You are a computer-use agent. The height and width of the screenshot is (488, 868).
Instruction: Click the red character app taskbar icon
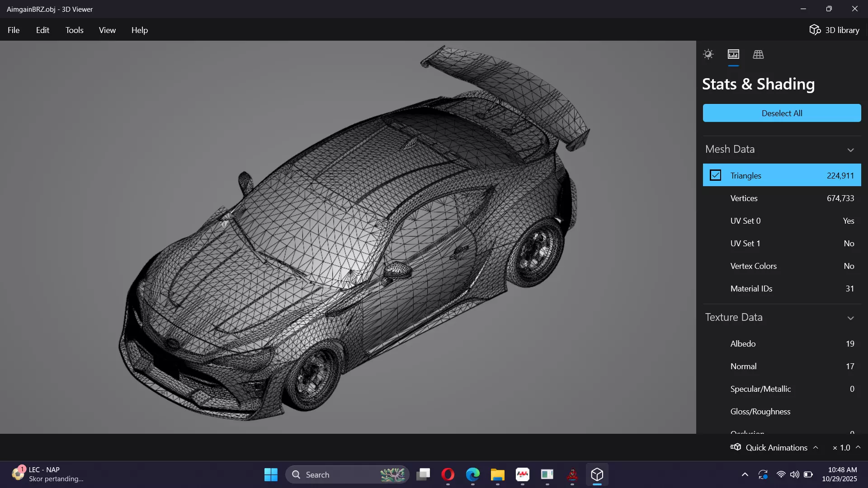(x=572, y=474)
